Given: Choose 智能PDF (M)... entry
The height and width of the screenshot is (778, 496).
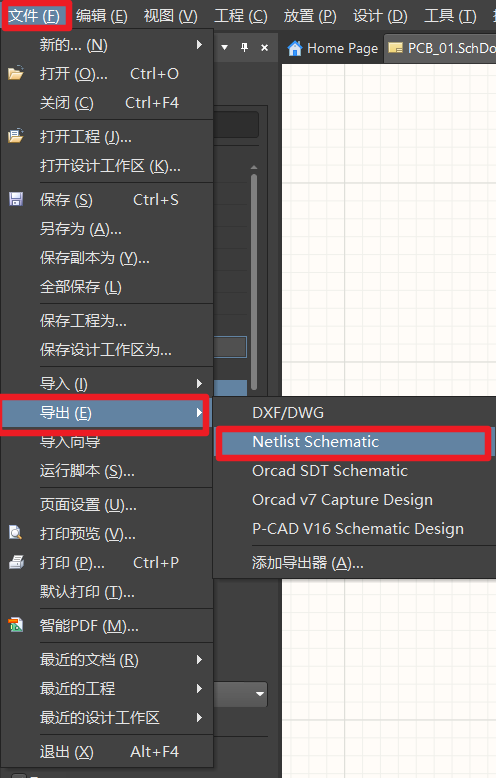Looking at the screenshot, I should point(107,626).
